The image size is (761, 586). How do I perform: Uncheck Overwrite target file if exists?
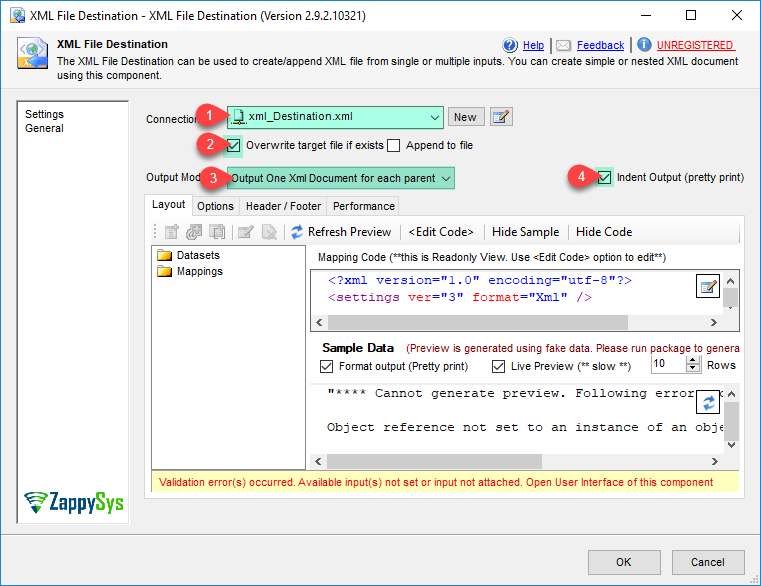[234, 145]
